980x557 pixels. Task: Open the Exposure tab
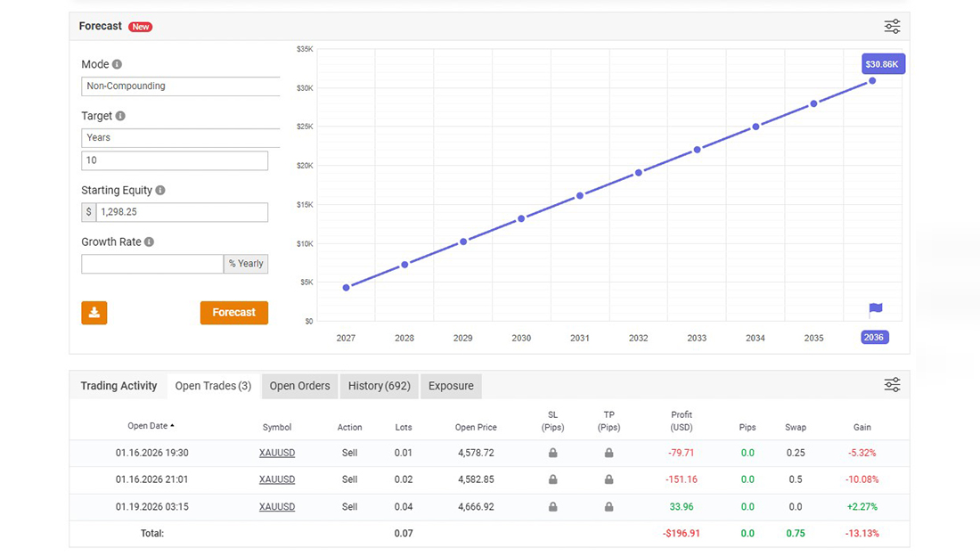(451, 386)
